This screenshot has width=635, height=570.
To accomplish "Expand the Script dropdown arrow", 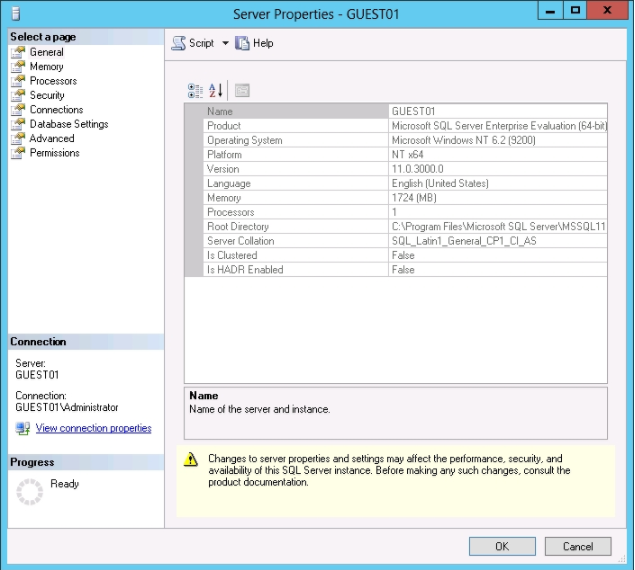I will [225, 43].
